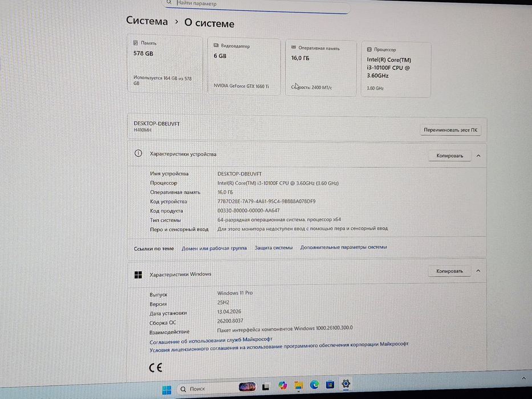Screen dimensions: 532x399
Task: Open the "Память" storage card
Action: (x=165, y=64)
